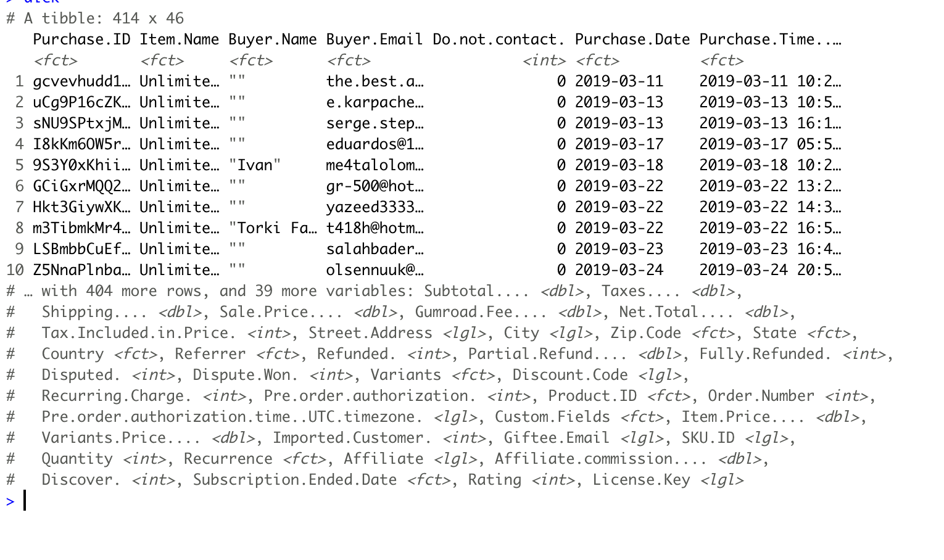Click the email gr-500@hot… in row 6
944x560 pixels.
point(375,186)
